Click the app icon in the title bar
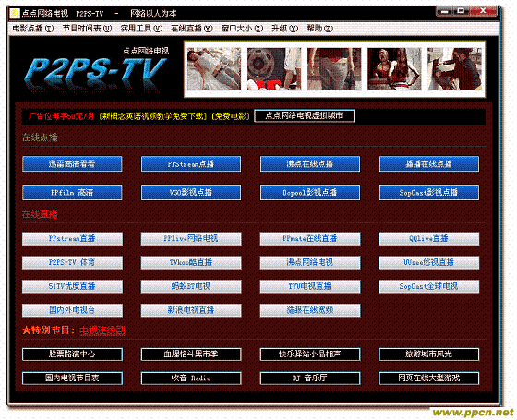The height and width of the screenshot is (420, 517). [15, 13]
